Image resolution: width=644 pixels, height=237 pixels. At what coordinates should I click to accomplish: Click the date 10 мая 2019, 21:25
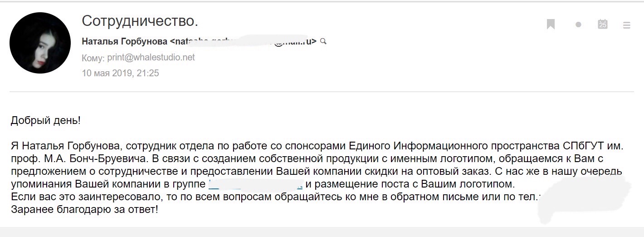[120, 73]
